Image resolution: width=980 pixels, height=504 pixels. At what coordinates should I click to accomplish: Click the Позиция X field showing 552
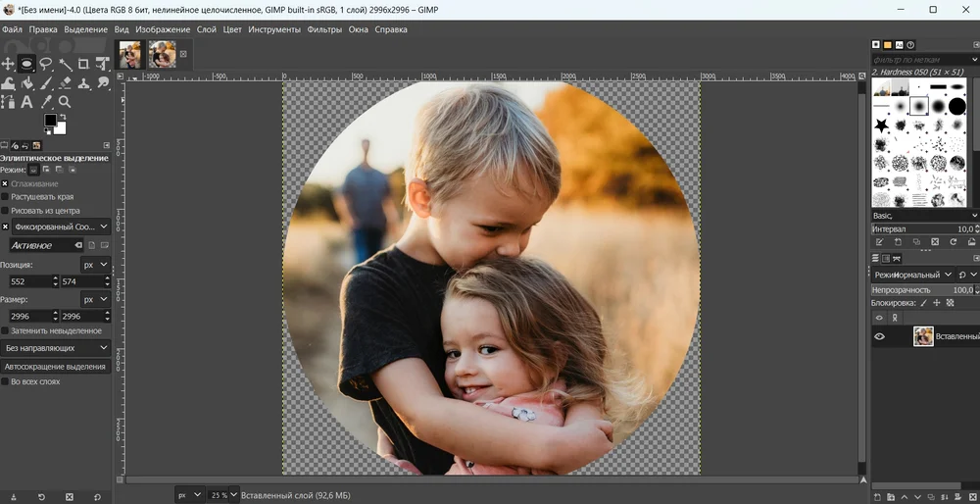[x=27, y=281]
